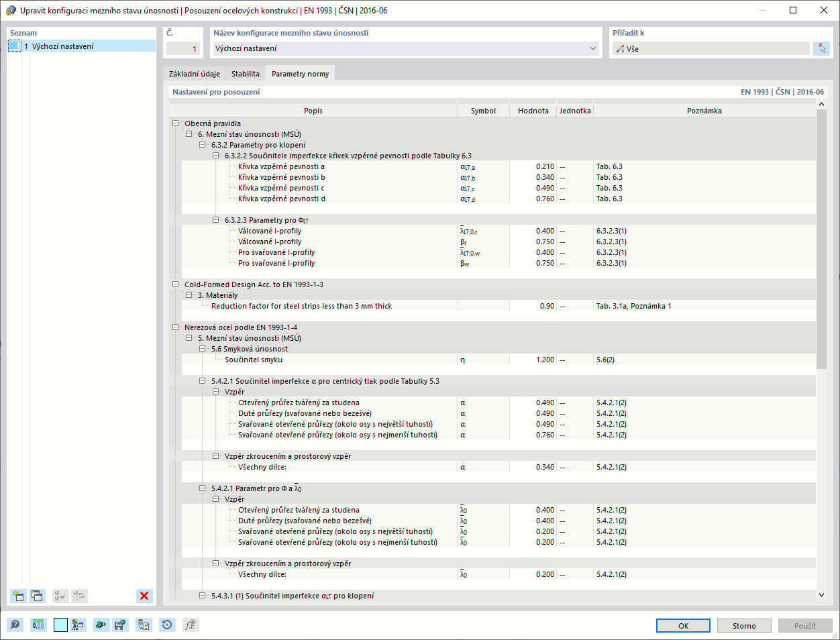Open display color settings icon next to cyan box

click(x=78, y=625)
